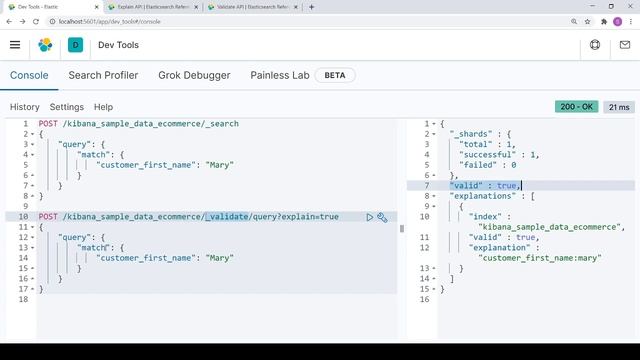View site information icon in address bar
Screen dimensions: 640x360
coord(53,22)
